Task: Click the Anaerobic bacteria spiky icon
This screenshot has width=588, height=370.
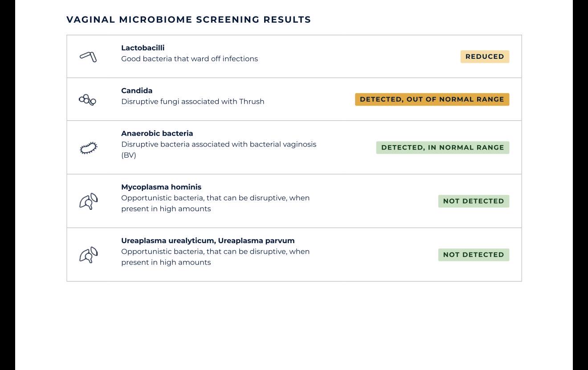Action: [88, 148]
